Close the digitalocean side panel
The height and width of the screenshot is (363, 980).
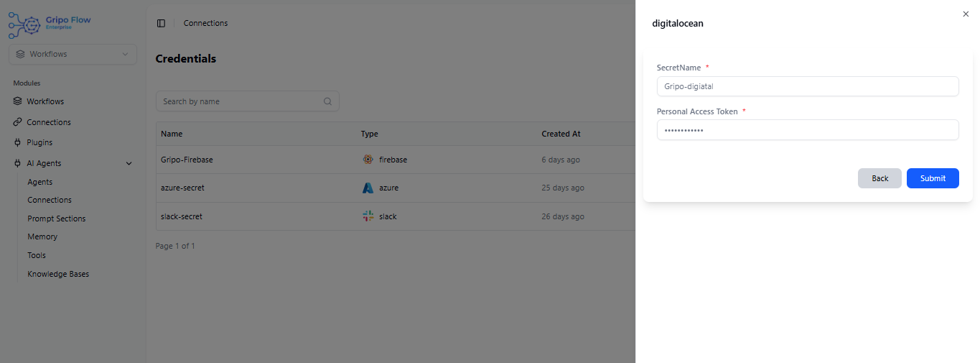click(965, 14)
